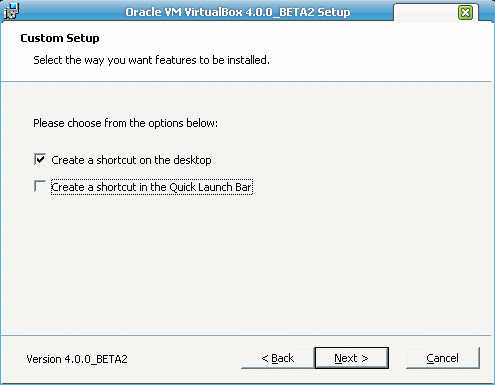Open the installer system menu icon
Viewport: 495px width, 385px height.
[x=11, y=11]
